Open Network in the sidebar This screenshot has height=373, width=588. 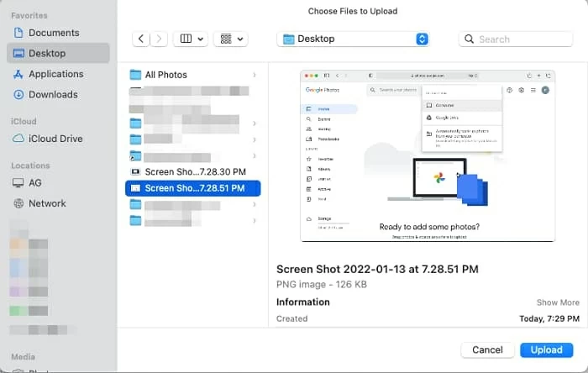coord(47,203)
